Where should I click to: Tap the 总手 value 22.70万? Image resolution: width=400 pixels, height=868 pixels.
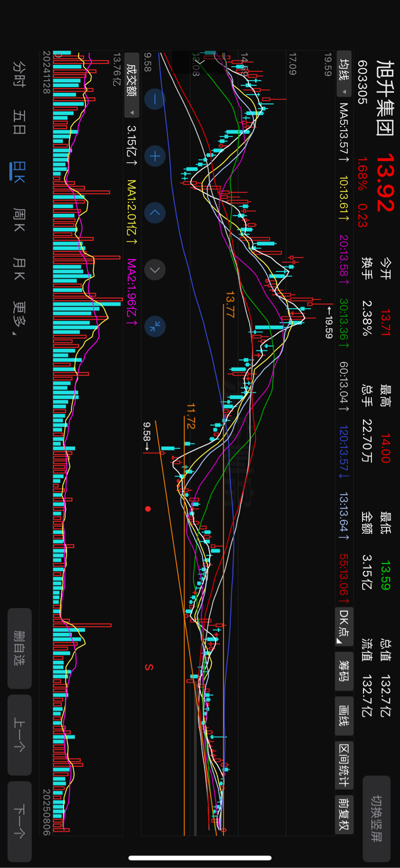click(367, 441)
